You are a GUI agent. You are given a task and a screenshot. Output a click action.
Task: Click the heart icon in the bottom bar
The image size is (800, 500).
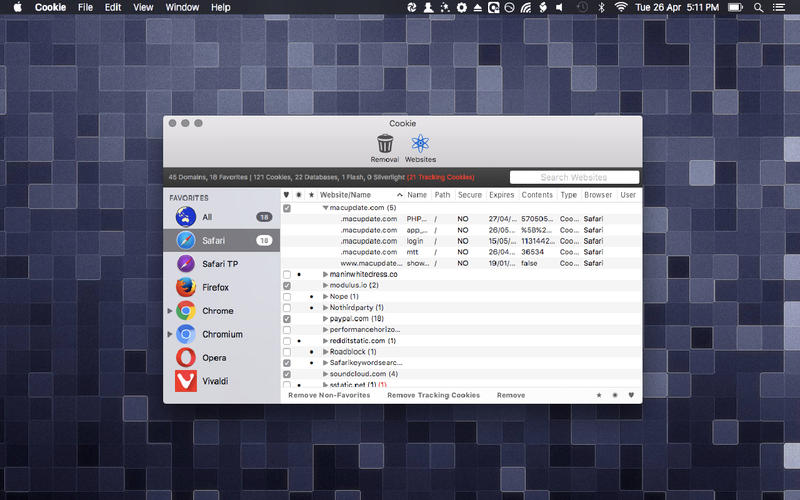point(631,395)
